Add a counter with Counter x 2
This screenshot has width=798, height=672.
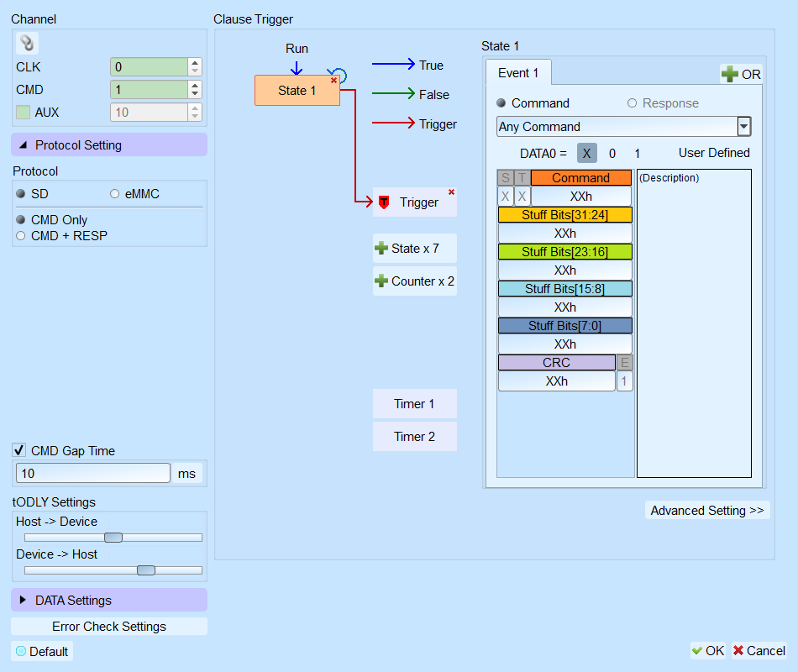click(x=415, y=281)
